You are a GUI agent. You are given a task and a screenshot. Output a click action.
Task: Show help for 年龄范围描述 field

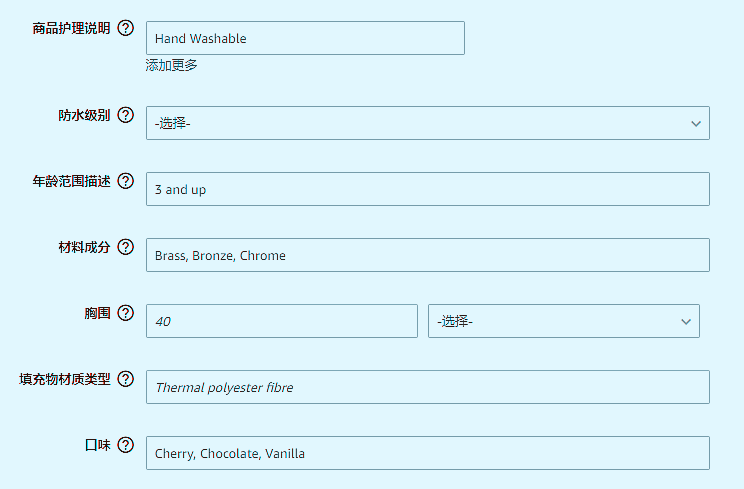tap(126, 181)
